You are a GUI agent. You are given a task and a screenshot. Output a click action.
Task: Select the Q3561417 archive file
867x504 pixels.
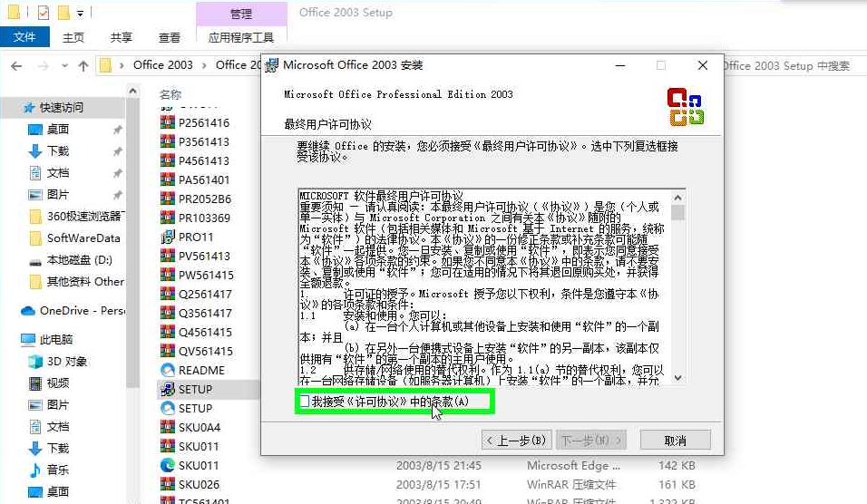205,314
